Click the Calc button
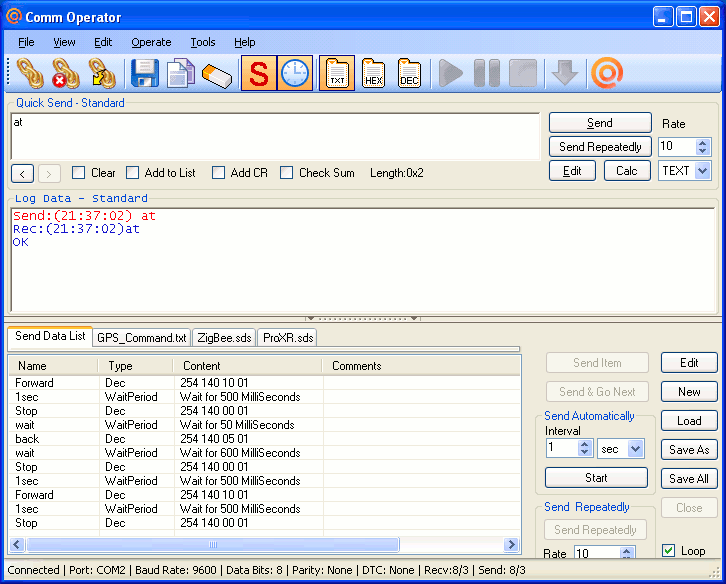 click(x=627, y=171)
